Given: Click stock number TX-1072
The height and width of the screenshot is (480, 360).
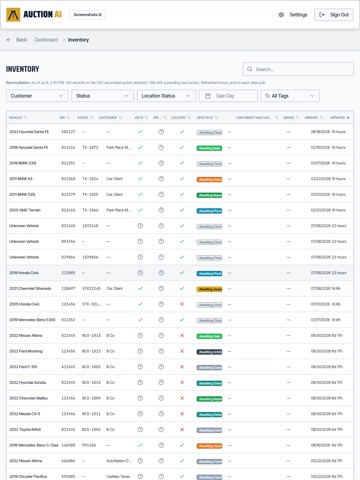Looking at the screenshot, I should point(90,147).
